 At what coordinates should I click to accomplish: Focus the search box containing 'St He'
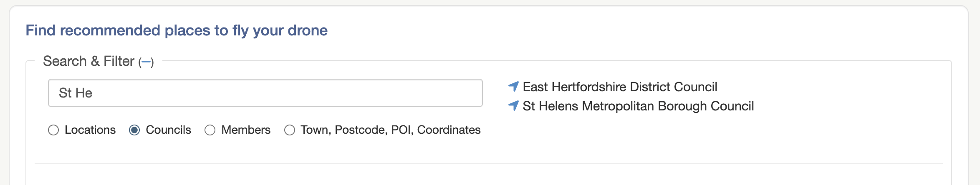tap(265, 93)
